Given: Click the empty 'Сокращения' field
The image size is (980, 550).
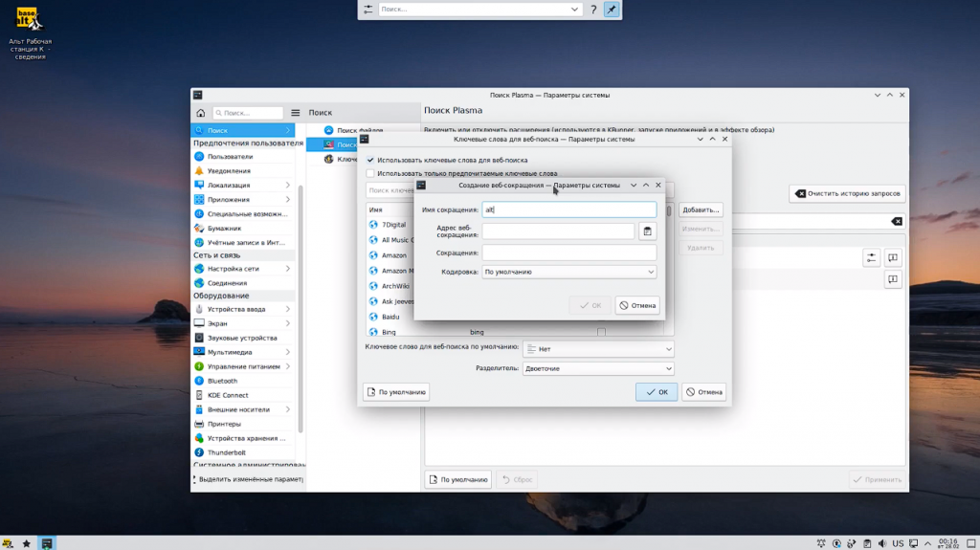Looking at the screenshot, I should [568, 253].
